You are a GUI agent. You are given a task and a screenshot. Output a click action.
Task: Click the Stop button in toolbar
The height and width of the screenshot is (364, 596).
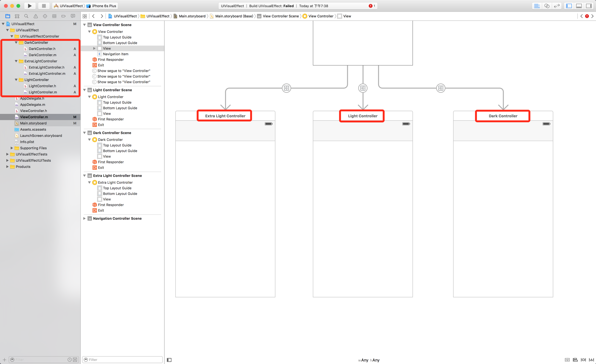pos(44,6)
